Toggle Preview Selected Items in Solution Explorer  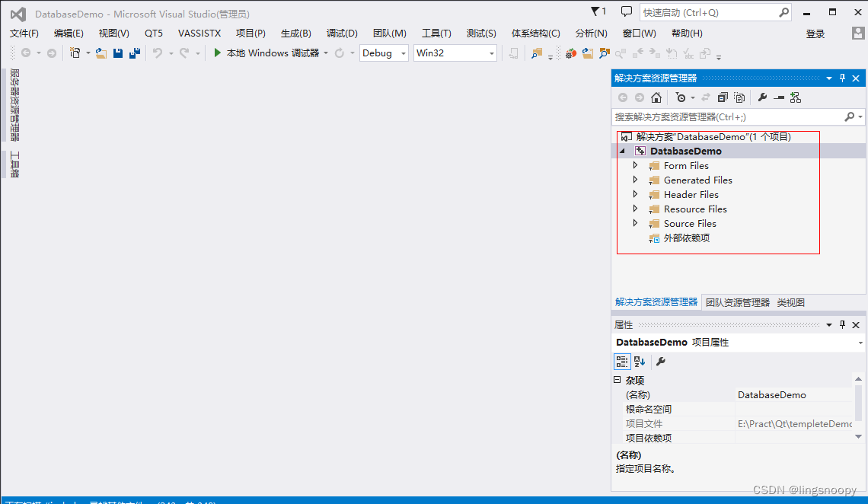pos(779,97)
